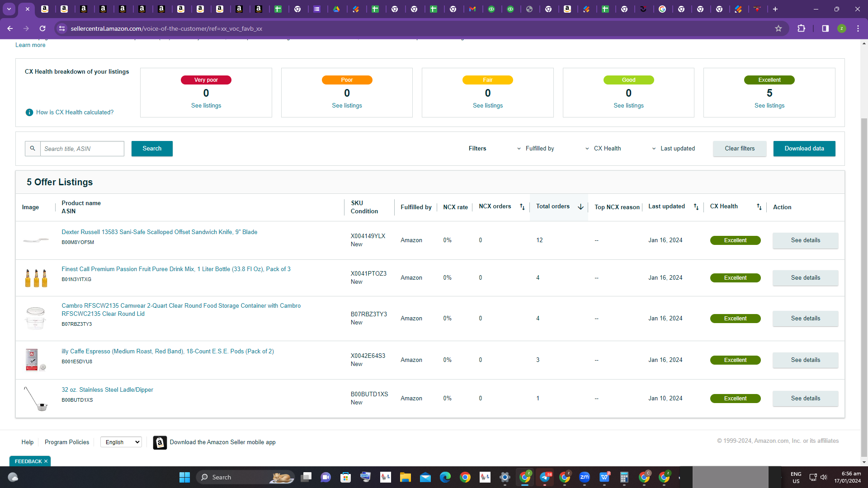Go back to the previous page
The image size is (868, 488).
click(10, 28)
